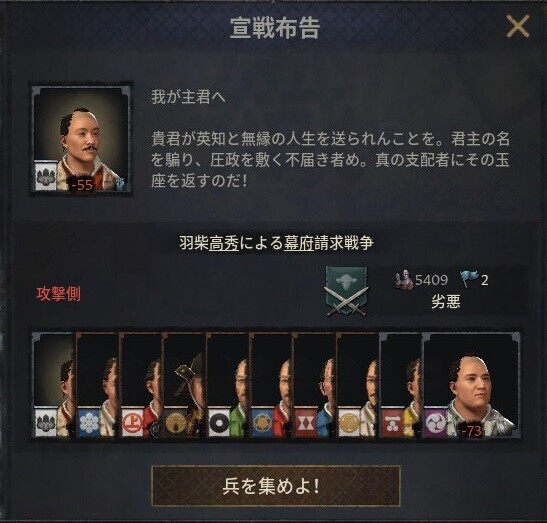Click the red crest with white hourglass diamonds

click(306, 423)
